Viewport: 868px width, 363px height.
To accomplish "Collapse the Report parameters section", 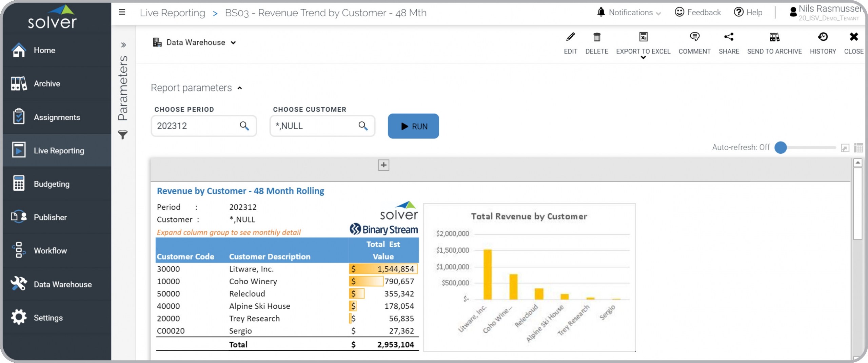I will click(x=240, y=88).
